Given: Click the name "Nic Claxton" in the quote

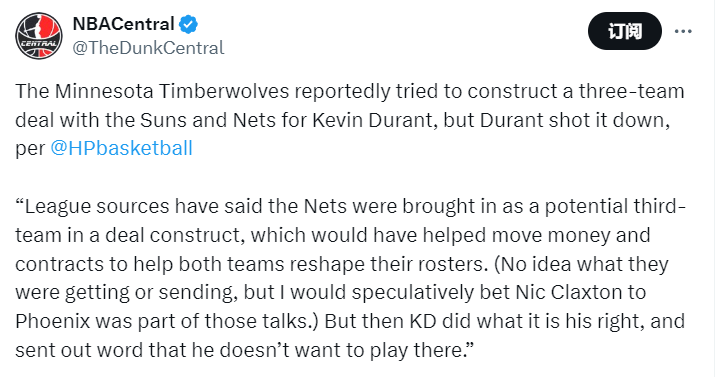Looking at the screenshot, I should [569, 292].
